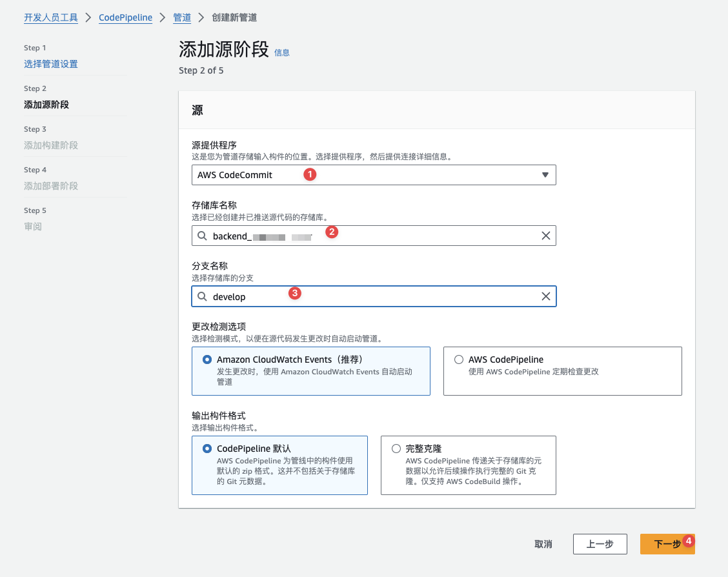The width and height of the screenshot is (728, 577).
Task: Click the Step 2 of 5 text
Action: coord(201,70)
